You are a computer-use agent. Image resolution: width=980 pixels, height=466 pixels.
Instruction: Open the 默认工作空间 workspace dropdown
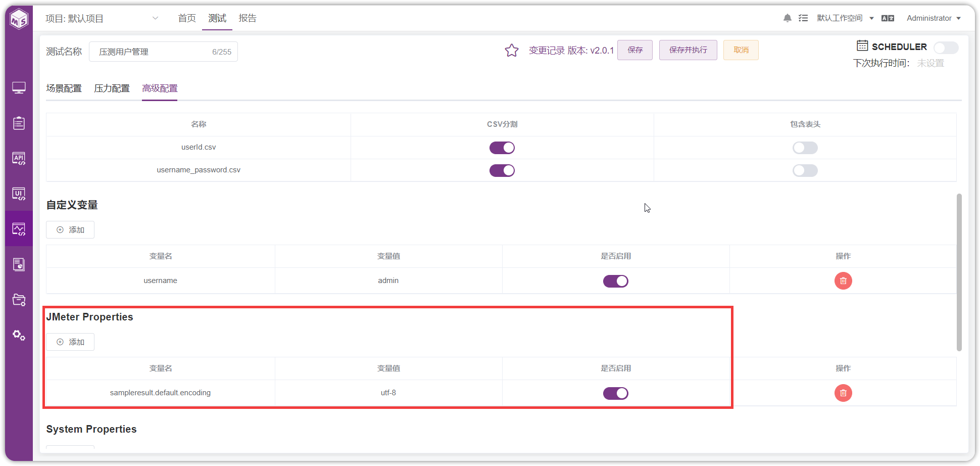tap(845, 18)
